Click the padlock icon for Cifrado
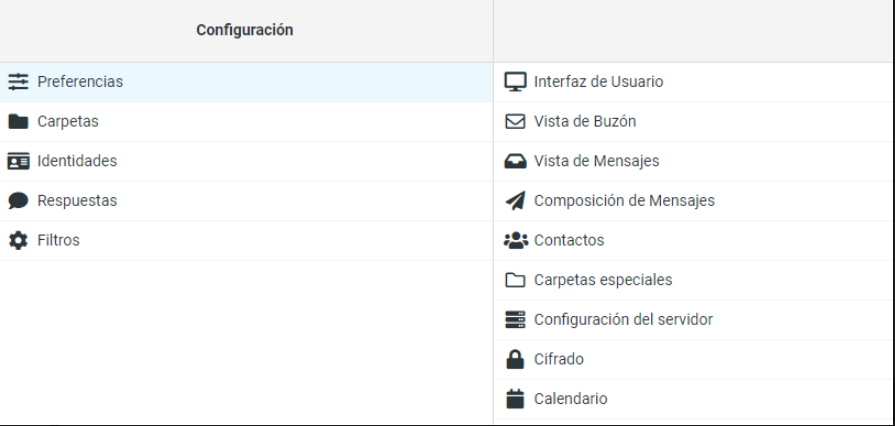895x426 pixels. pos(515,359)
